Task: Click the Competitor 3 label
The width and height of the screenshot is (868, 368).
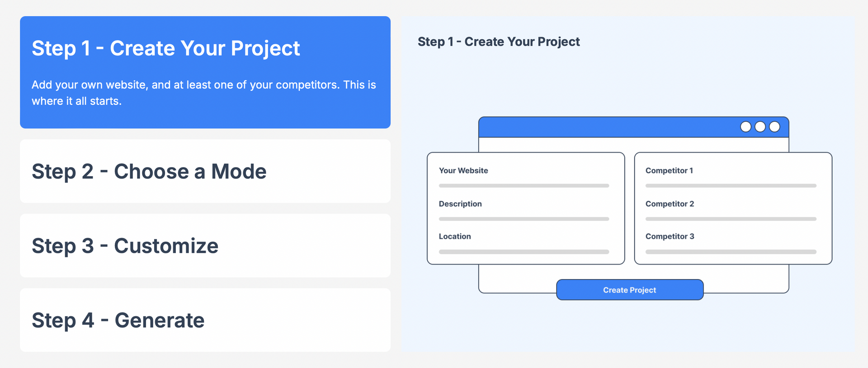Action: click(670, 237)
